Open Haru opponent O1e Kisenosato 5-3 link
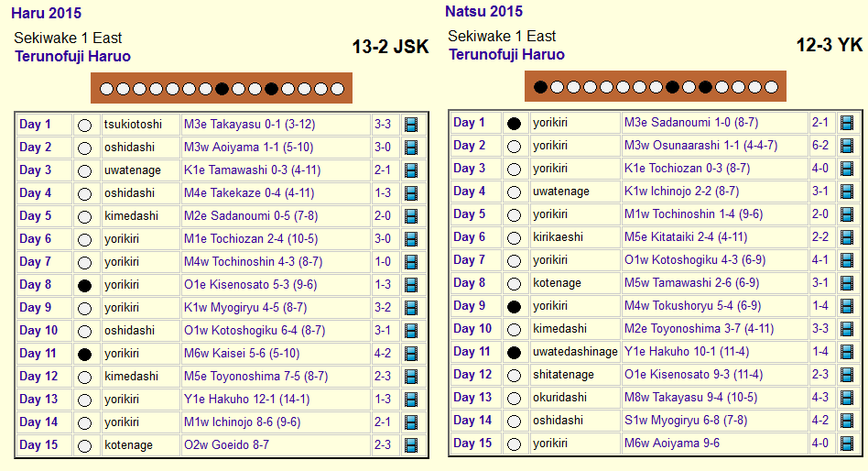868x471 pixels. click(250, 285)
